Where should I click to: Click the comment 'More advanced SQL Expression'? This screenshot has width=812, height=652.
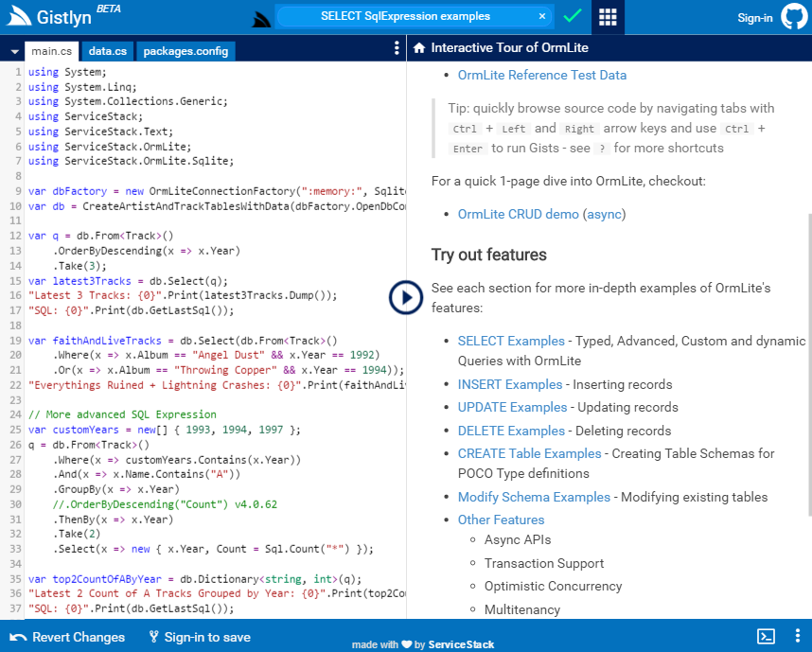(x=122, y=414)
